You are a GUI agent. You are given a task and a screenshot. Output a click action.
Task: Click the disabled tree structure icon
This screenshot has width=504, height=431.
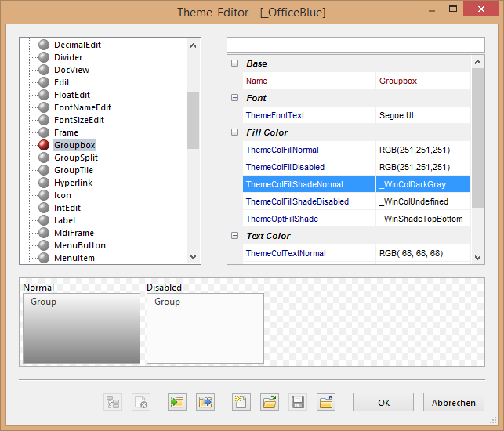[113, 402]
